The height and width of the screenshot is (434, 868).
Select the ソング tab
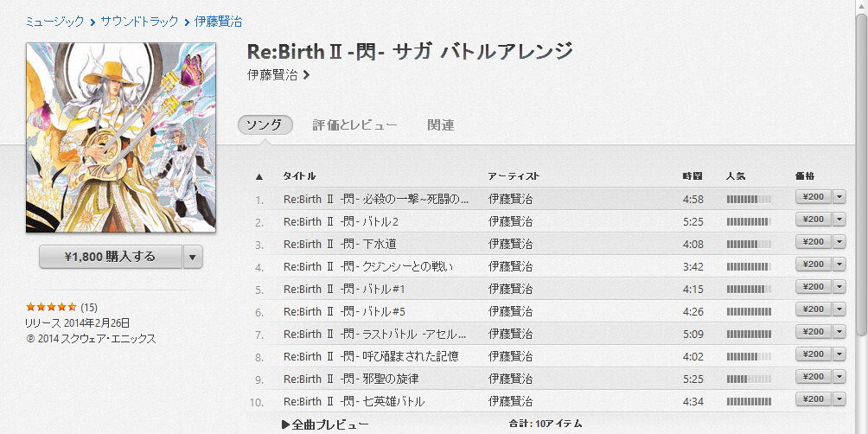(265, 125)
